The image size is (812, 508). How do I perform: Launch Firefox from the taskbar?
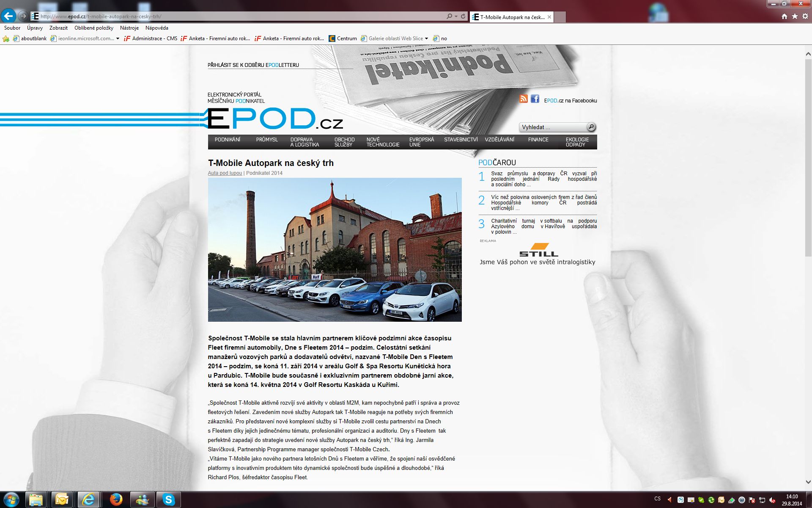click(x=116, y=500)
